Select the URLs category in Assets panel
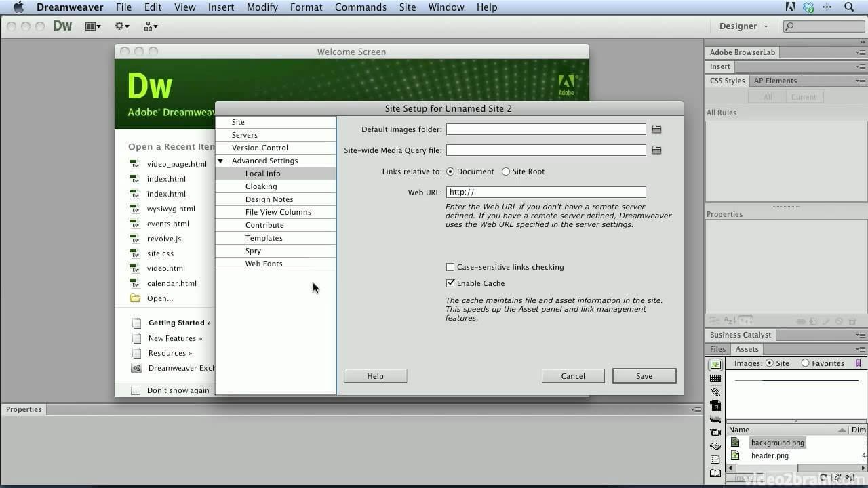 pos(715,392)
